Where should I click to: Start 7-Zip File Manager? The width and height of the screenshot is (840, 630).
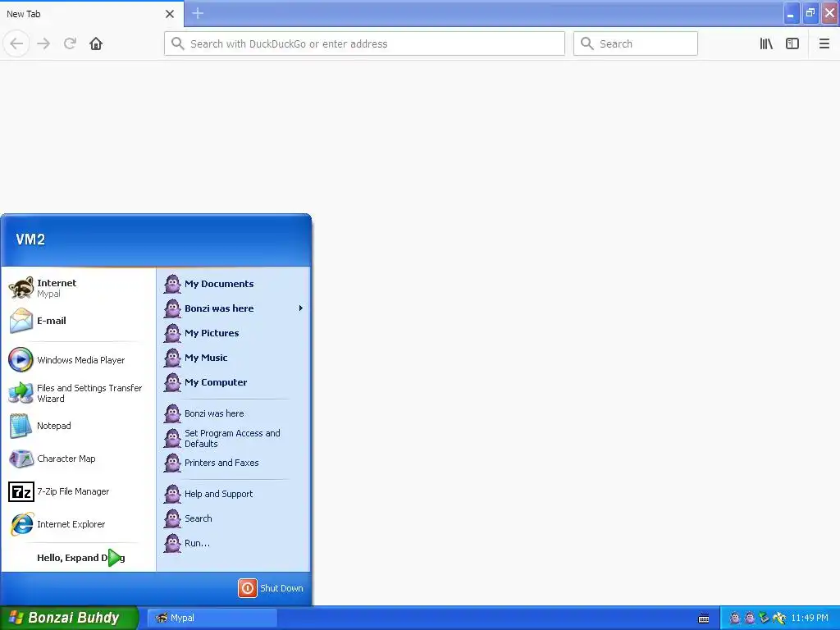coord(78,491)
